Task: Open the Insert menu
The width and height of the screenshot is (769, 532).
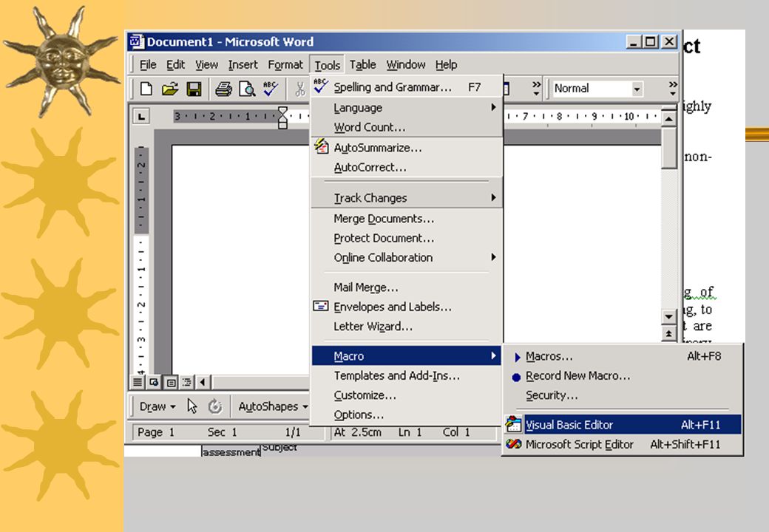Action: coord(243,65)
